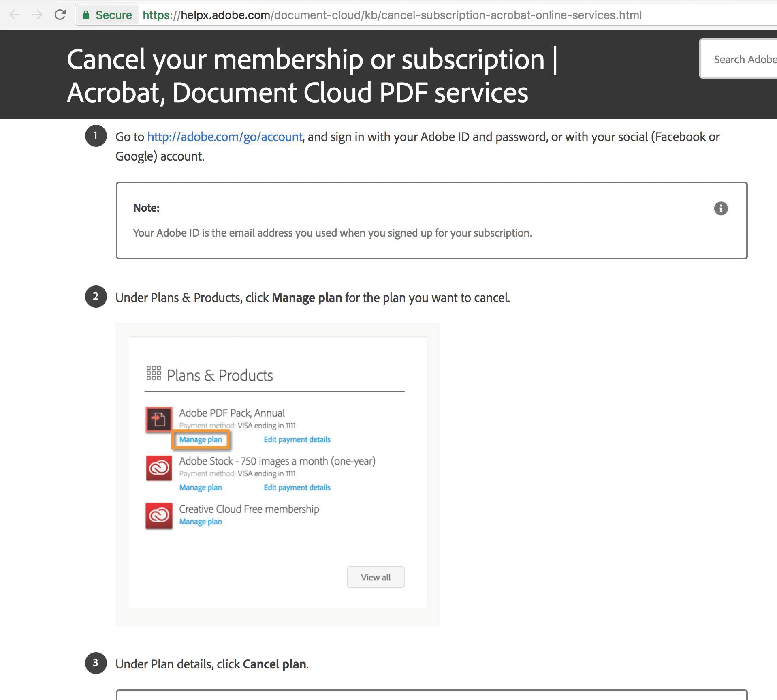Viewport: 777px width, 700px height.
Task: Click the Adobe Stock Creative Cloud icon
Action: (x=159, y=468)
